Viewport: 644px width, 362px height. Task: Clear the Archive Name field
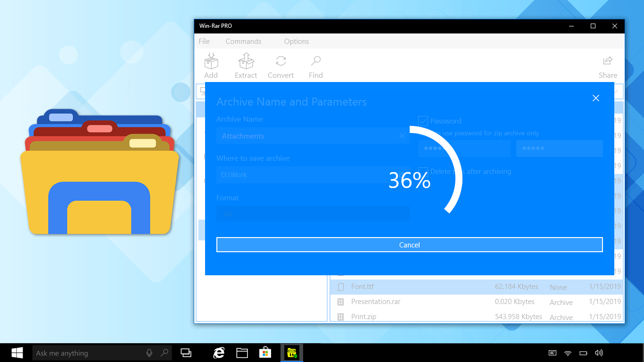pos(402,136)
